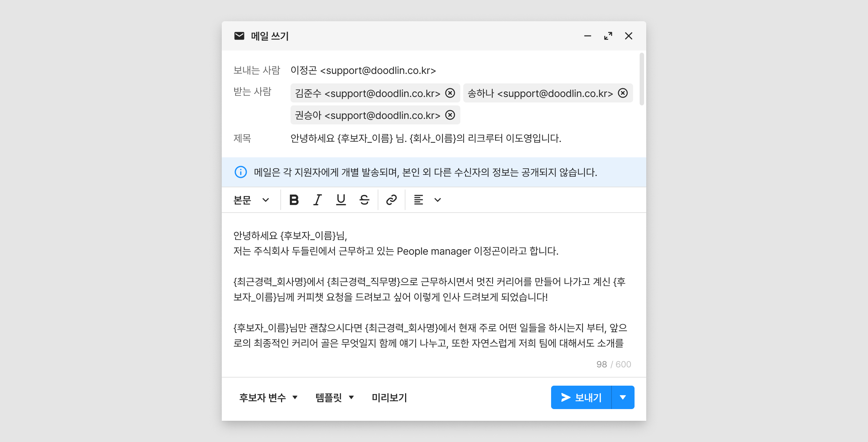Apply strikethrough formatting
868x442 pixels.
tap(364, 200)
